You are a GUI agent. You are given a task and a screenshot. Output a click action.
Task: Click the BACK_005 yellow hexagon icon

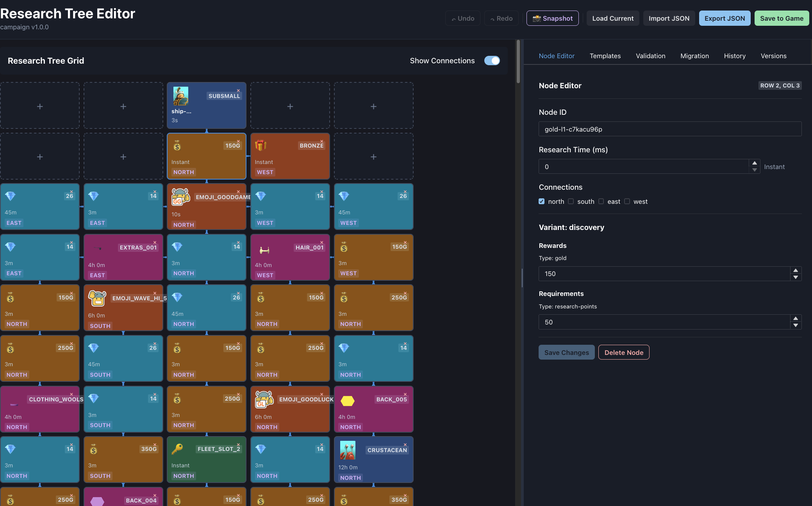pyautogui.click(x=347, y=401)
